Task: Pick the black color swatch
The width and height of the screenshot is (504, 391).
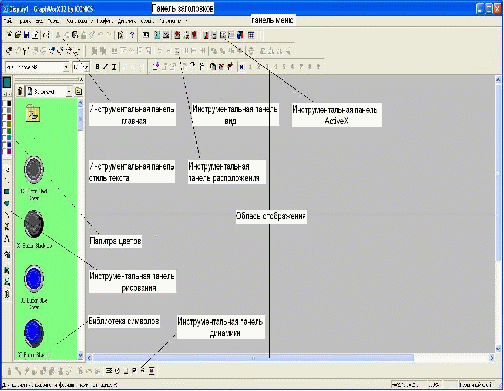Action: point(9,104)
